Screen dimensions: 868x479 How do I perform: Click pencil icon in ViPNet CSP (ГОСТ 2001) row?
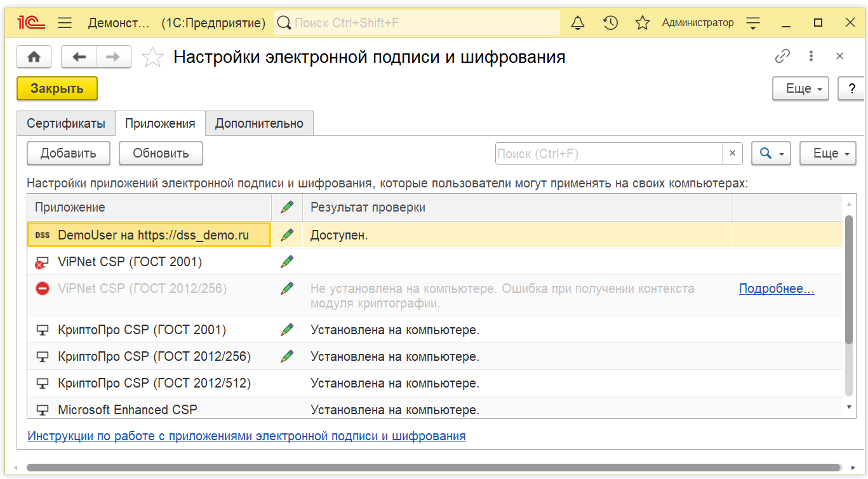point(287,262)
